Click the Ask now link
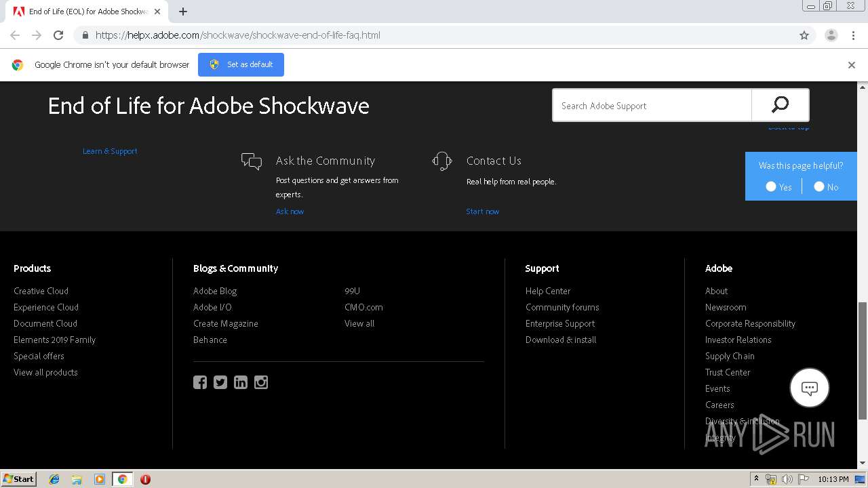This screenshot has height=488, width=868. coord(290,211)
